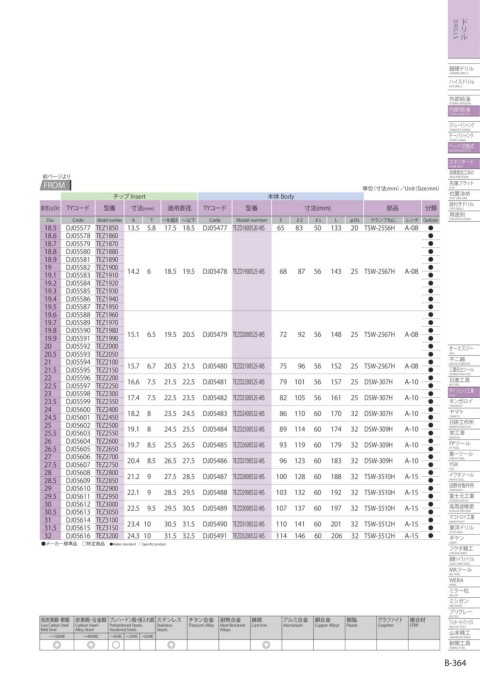Select the WEBA maker index tab
The width and height of the screenshot is (480, 677).
(464, 582)
